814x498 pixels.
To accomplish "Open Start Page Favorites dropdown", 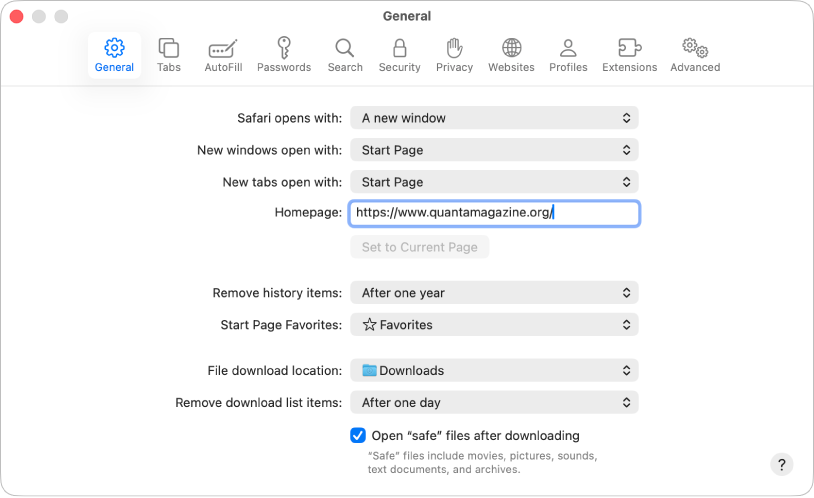I will click(494, 325).
